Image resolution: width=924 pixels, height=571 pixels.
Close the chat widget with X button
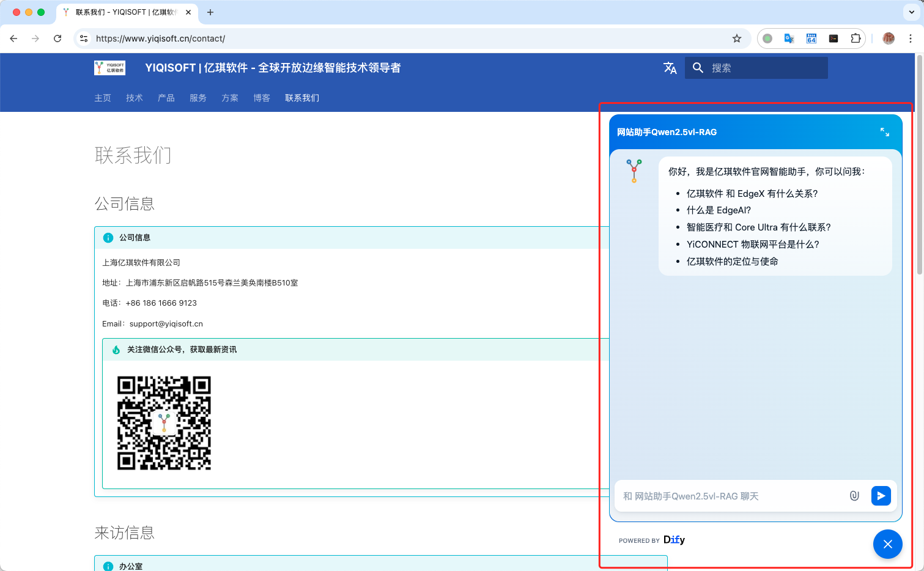click(887, 544)
